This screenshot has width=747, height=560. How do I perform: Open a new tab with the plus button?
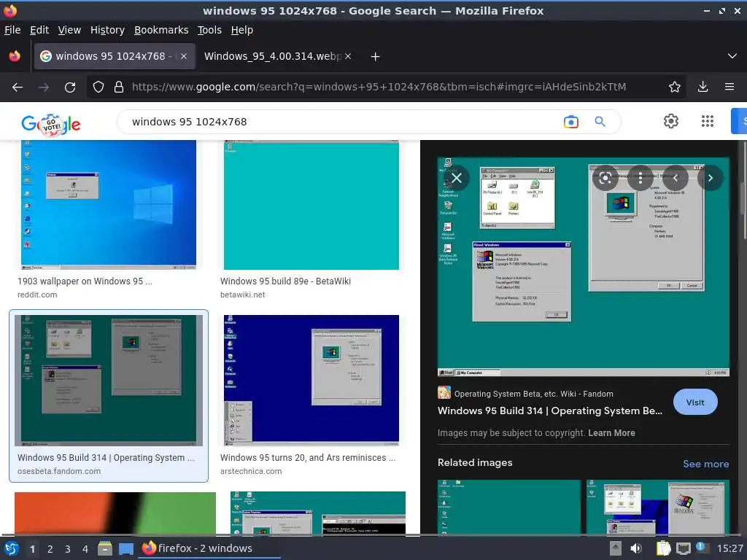tap(376, 57)
